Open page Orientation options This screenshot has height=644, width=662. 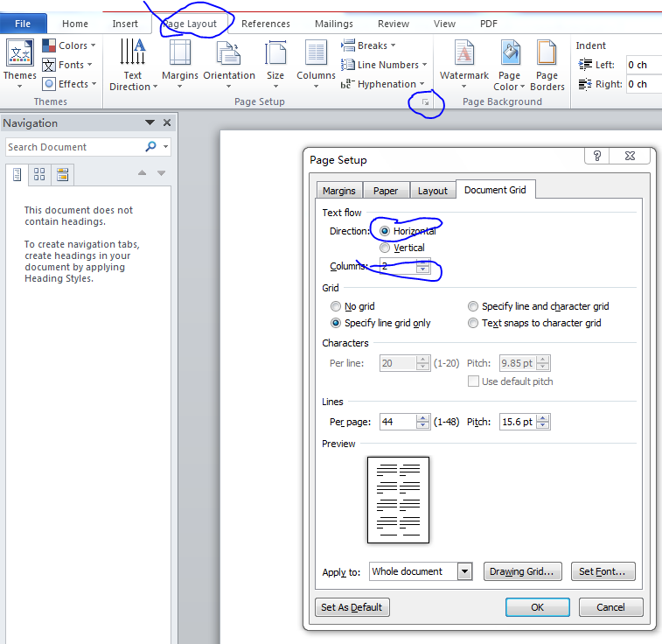click(229, 64)
